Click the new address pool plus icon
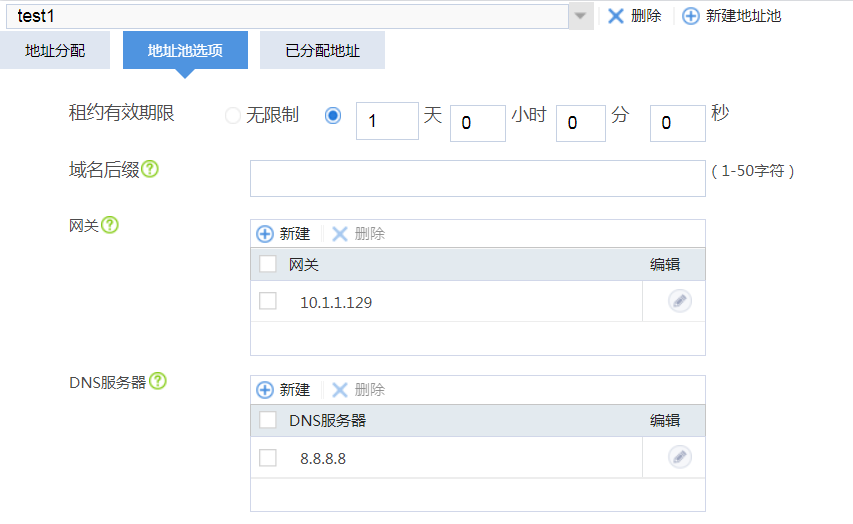The width and height of the screenshot is (853, 524). pos(691,16)
